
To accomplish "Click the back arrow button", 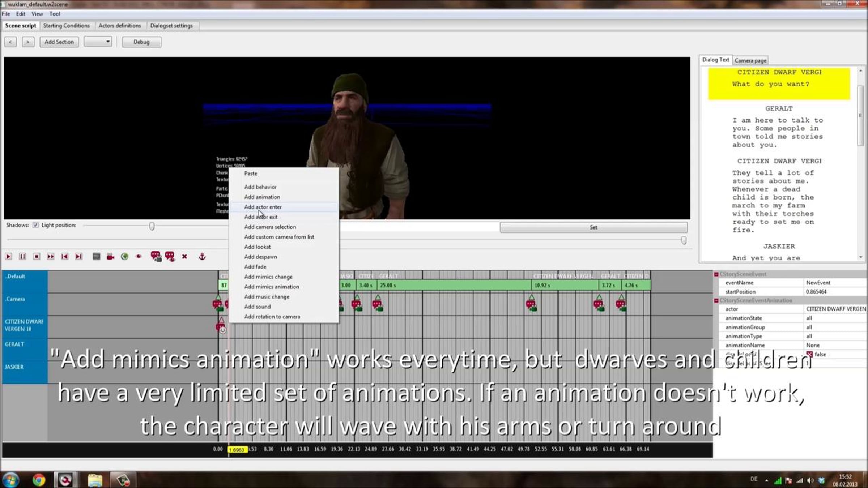I will pos(10,42).
